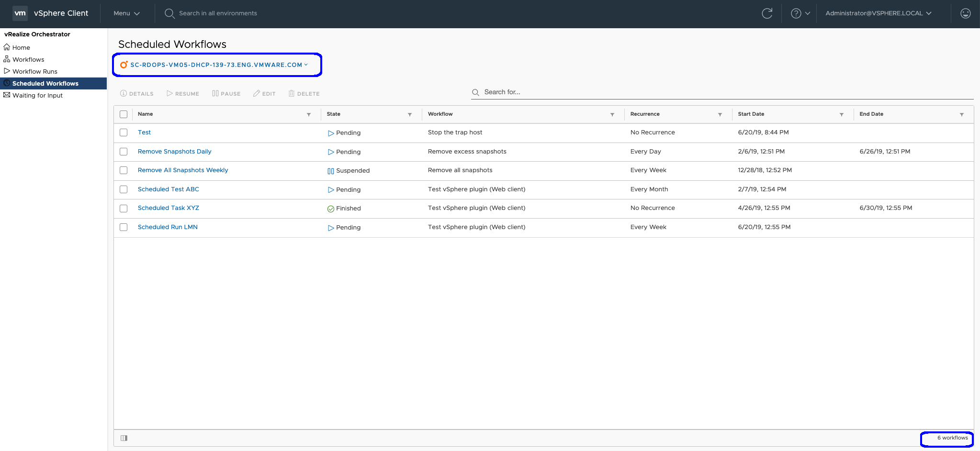The image size is (980, 451).
Task: Go to Workflow Runs in sidebar
Action: pos(34,71)
